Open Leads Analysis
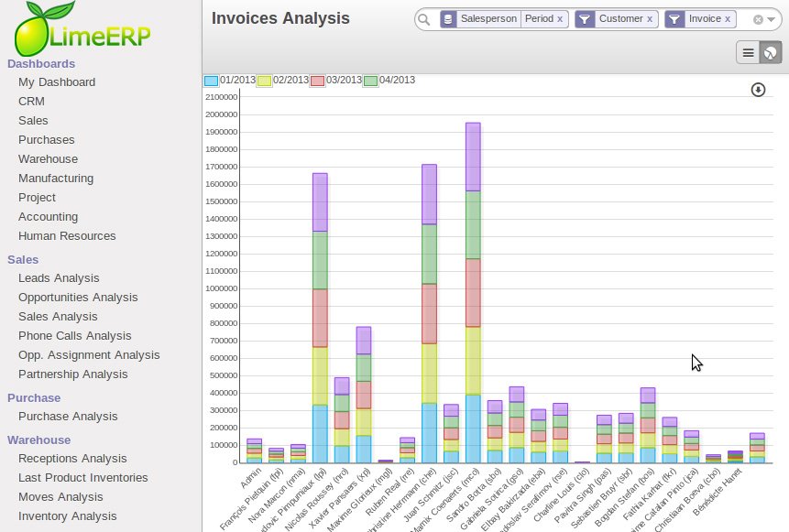789x532 pixels. (x=59, y=278)
